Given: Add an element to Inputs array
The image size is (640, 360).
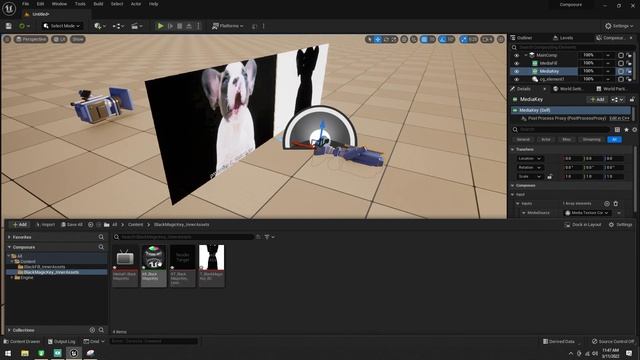Looking at the screenshot, I should coord(607,204).
